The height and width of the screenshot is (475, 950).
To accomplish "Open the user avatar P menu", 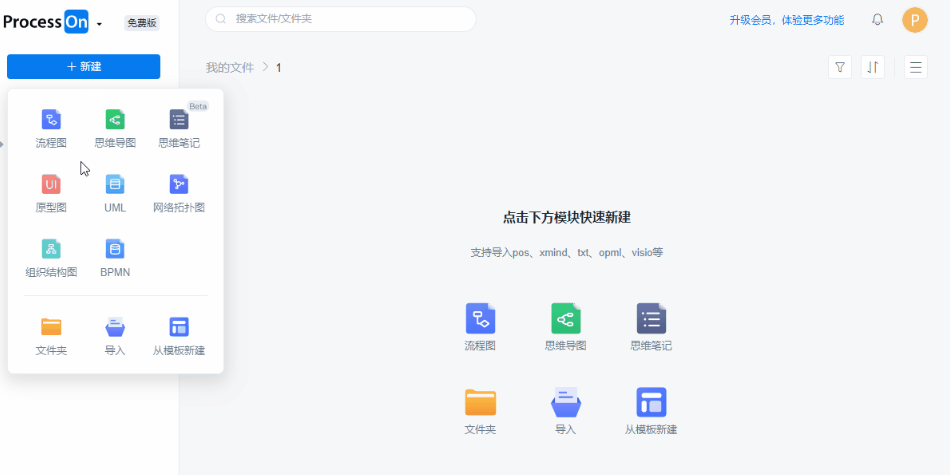I will tap(915, 20).
